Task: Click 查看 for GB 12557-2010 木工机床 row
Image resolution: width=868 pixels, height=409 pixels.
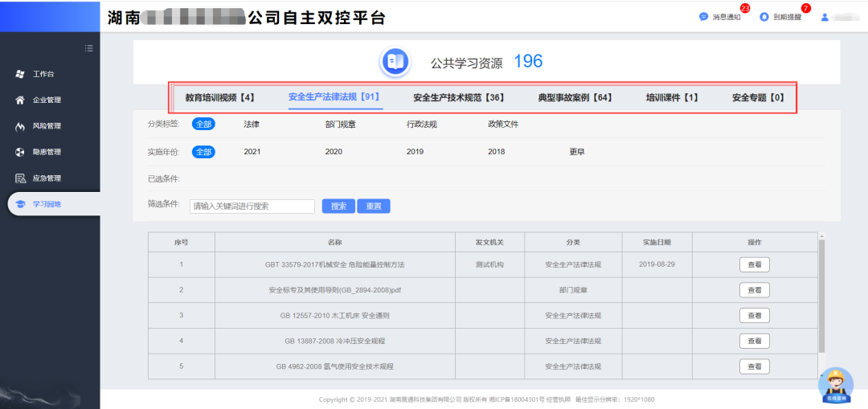Action: pyautogui.click(x=754, y=315)
